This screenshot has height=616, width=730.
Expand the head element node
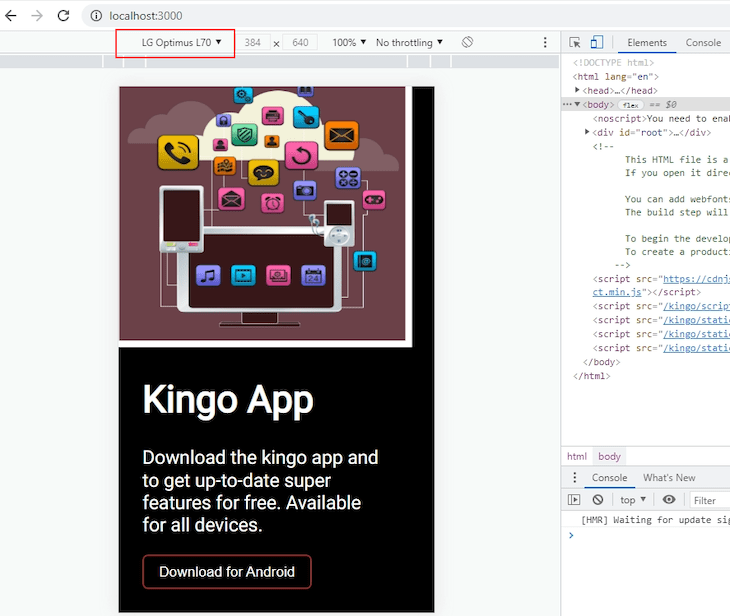pyautogui.click(x=577, y=90)
